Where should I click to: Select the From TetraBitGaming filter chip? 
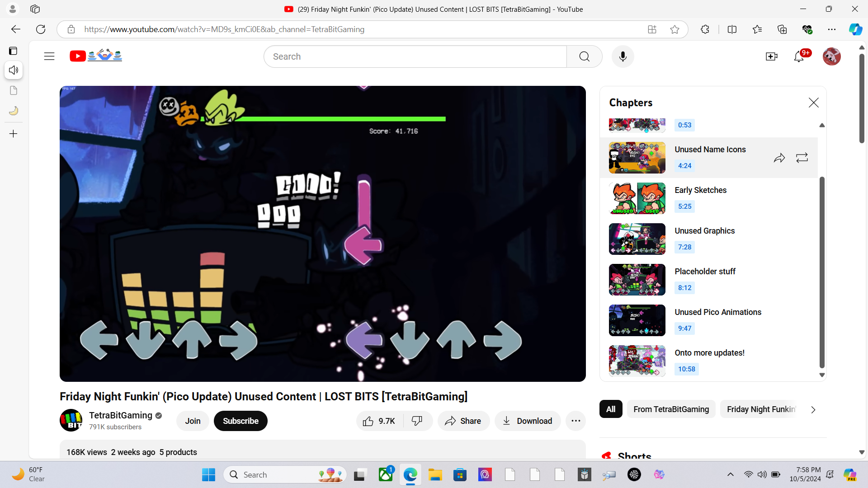pyautogui.click(x=671, y=409)
